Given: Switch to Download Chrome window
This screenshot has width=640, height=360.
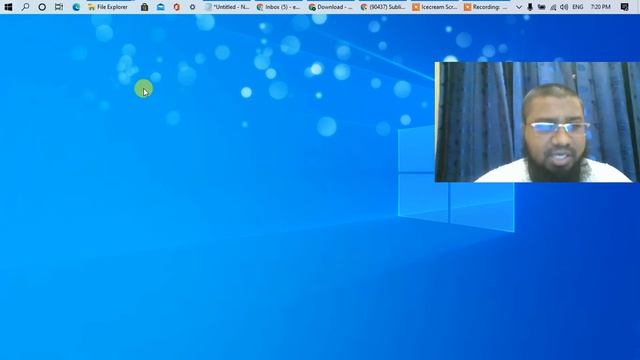Looking at the screenshot, I should point(331,7).
